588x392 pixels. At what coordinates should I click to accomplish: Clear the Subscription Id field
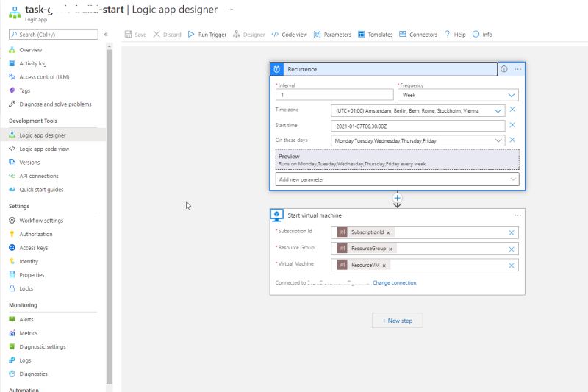[x=511, y=233]
